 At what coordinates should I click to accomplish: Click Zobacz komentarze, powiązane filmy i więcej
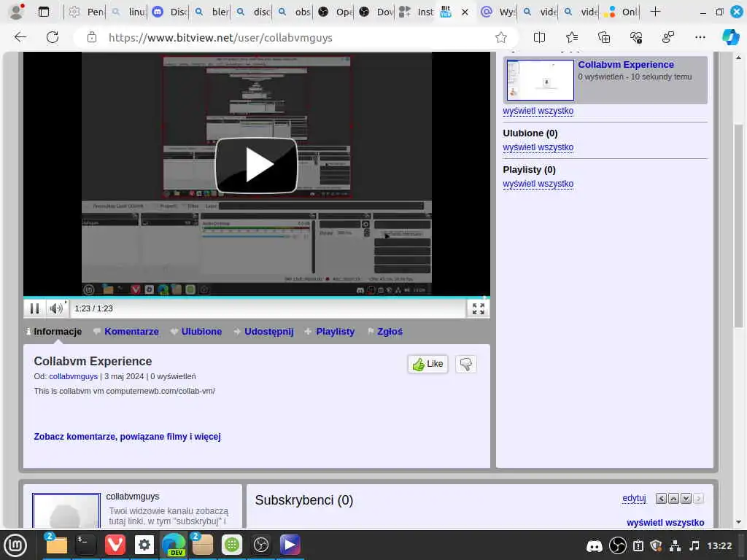(x=127, y=437)
